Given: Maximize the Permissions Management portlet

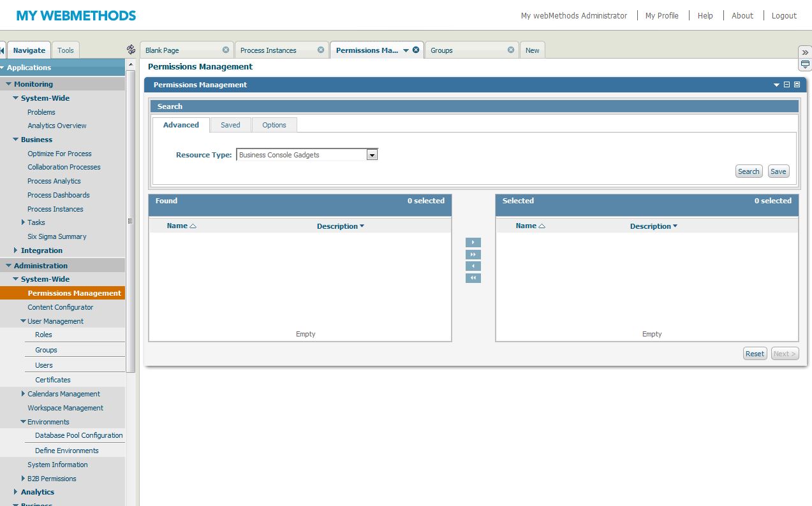Looking at the screenshot, I should tap(797, 85).
